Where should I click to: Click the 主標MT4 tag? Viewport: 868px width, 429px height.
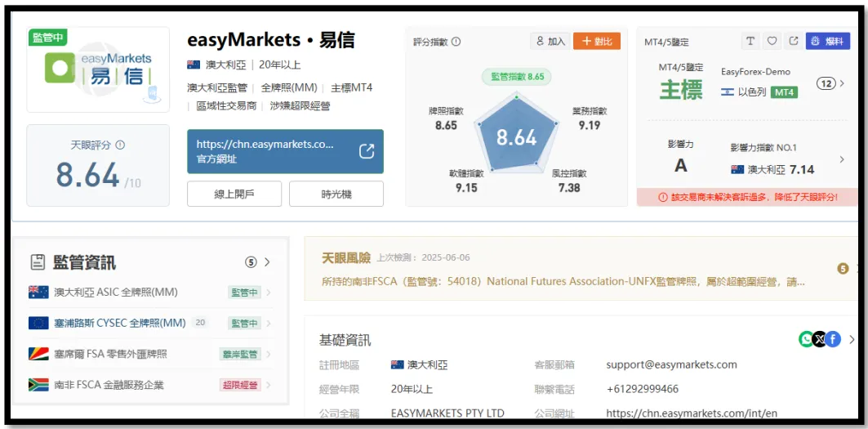(x=351, y=87)
